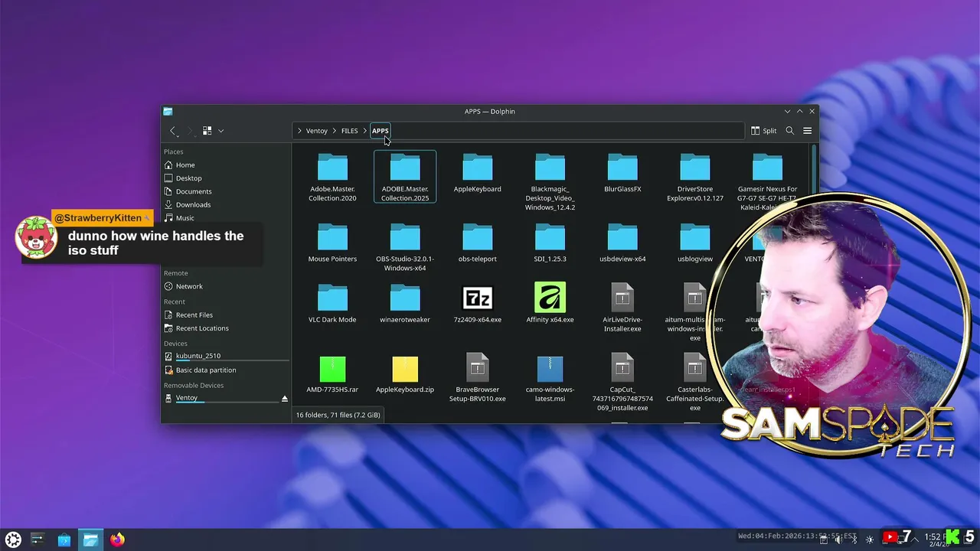980x551 pixels.
Task: Open the system settings taskbar icon
Action: pos(38,540)
